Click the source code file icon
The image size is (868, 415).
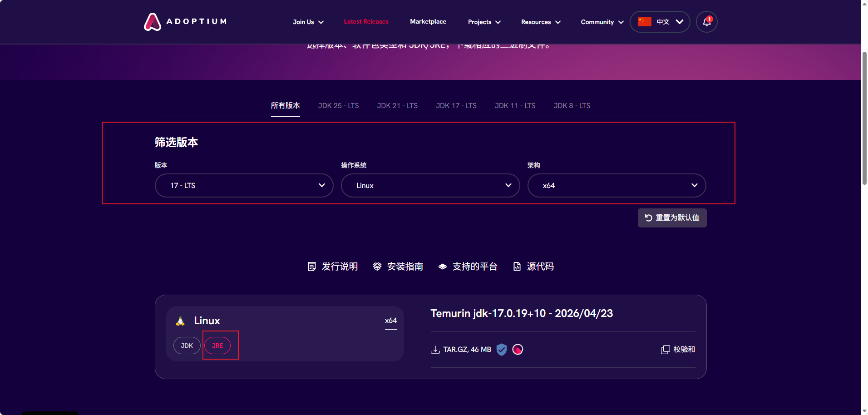(517, 267)
